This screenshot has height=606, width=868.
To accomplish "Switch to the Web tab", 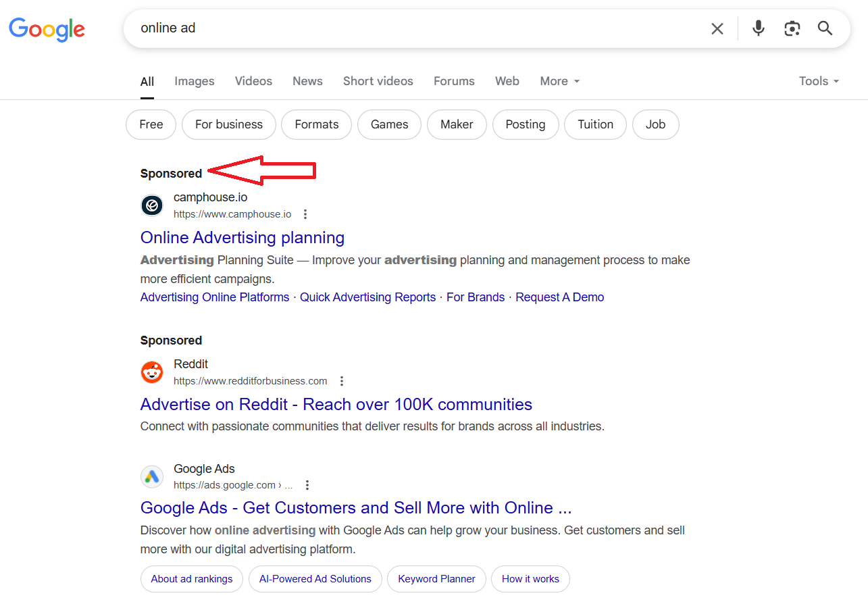I will coord(507,81).
